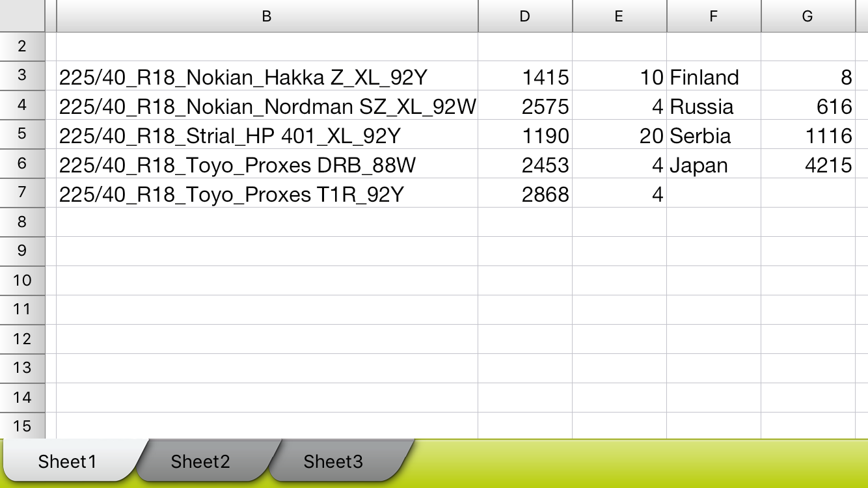Select the Strial HP 401 cell
The width and height of the screenshot is (868, 488).
[x=267, y=136]
